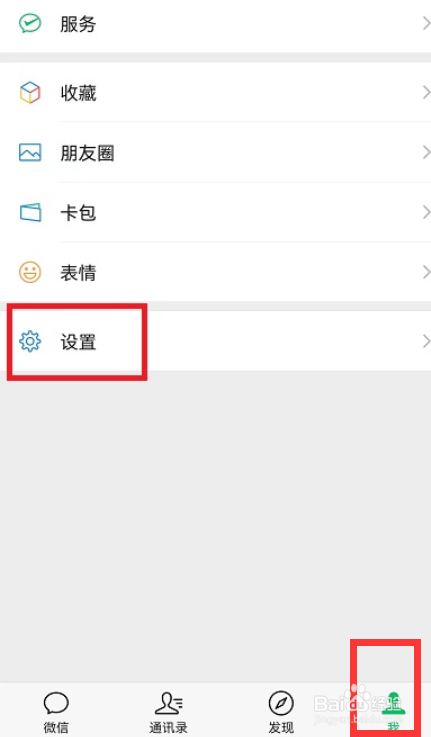Switch to the 通讯录 tab label
The image size is (431, 737).
click(x=168, y=728)
